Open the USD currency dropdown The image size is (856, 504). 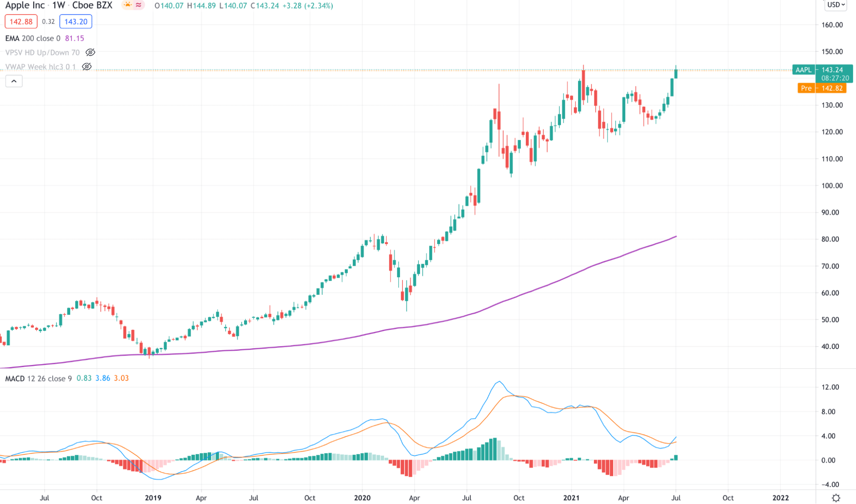(836, 5)
